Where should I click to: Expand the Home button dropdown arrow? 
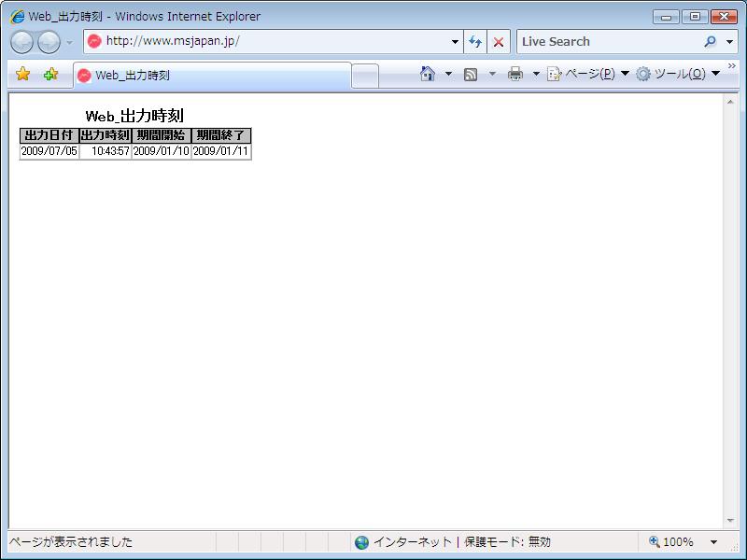pyautogui.click(x=448, y=74)
